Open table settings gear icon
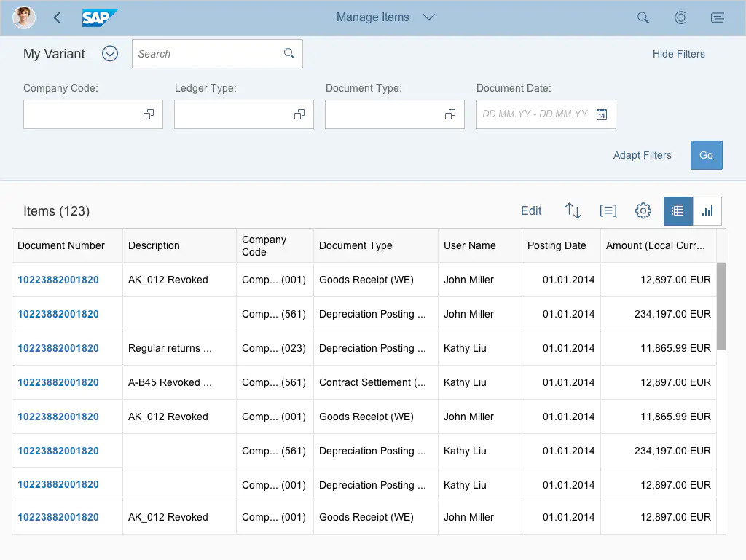746x560 pixels. [643, 211]
